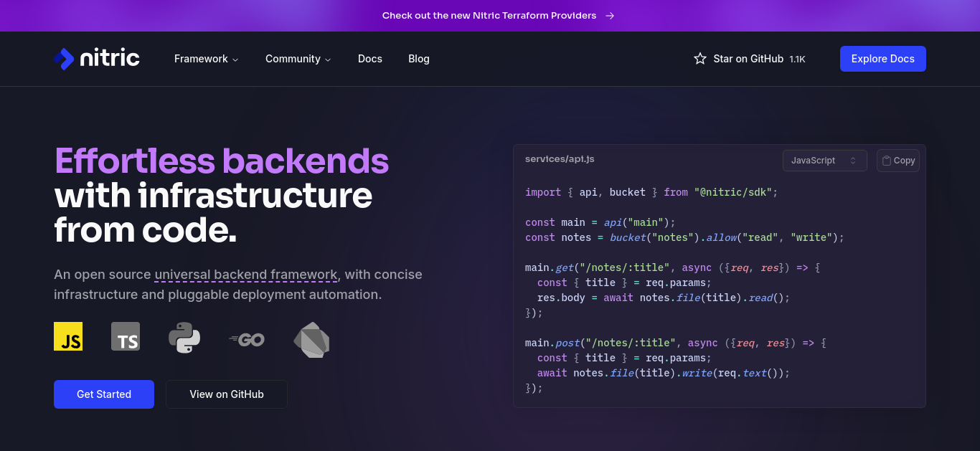Click the 'with infrastructure' heading line
The image size is (980, 451).
(214, 195)
